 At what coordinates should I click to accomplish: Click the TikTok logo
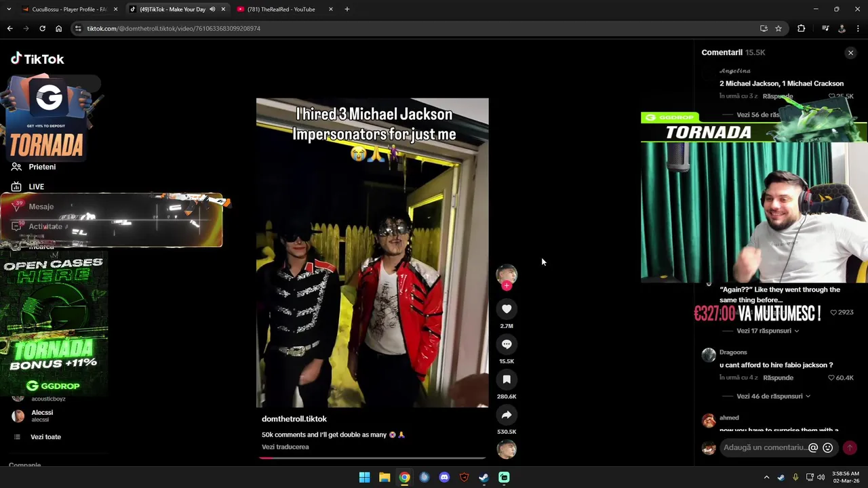tap(37, 59)
